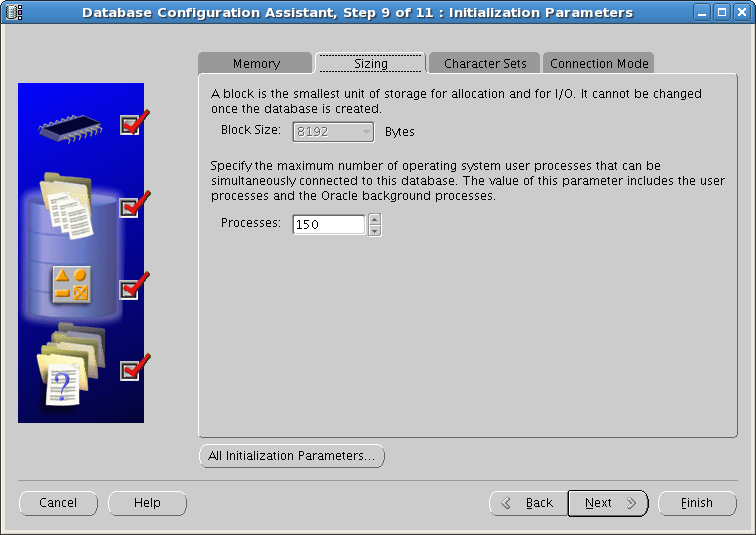Click the orange shapes icon on cylinder
The width and height of the screenshot is (756, 535).
[x=71, y=285]
